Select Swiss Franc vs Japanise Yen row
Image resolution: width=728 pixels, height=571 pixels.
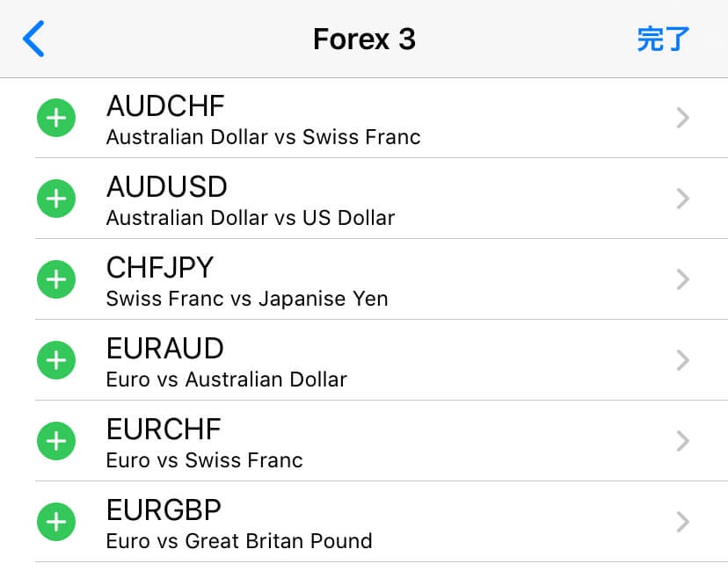tap(382, 279)
